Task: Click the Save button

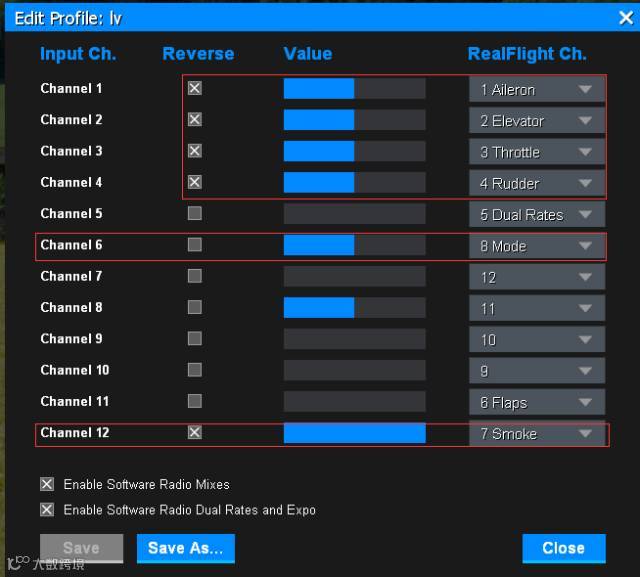Action: [81, 548]
